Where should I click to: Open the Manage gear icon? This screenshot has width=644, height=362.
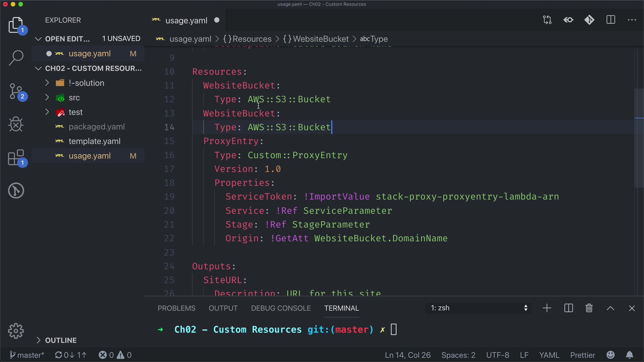[16, 331]
